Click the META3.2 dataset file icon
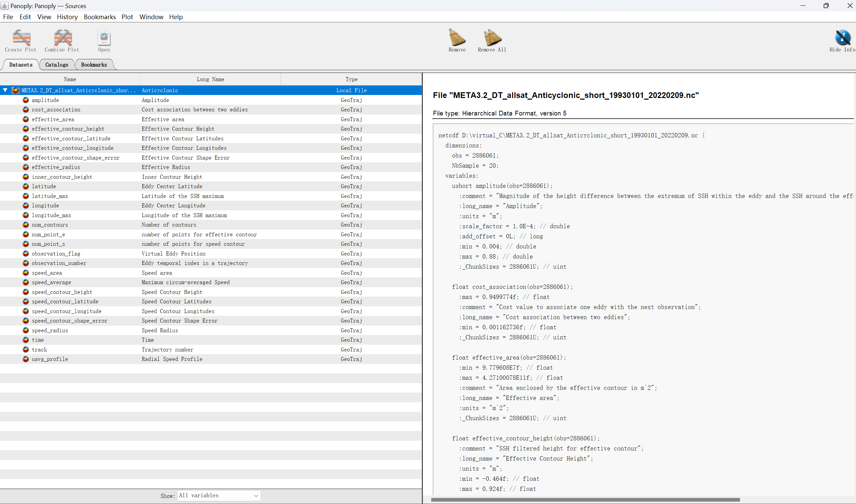Image resolution: width=856 pixels, height=504 pixels. coord(15,90)
